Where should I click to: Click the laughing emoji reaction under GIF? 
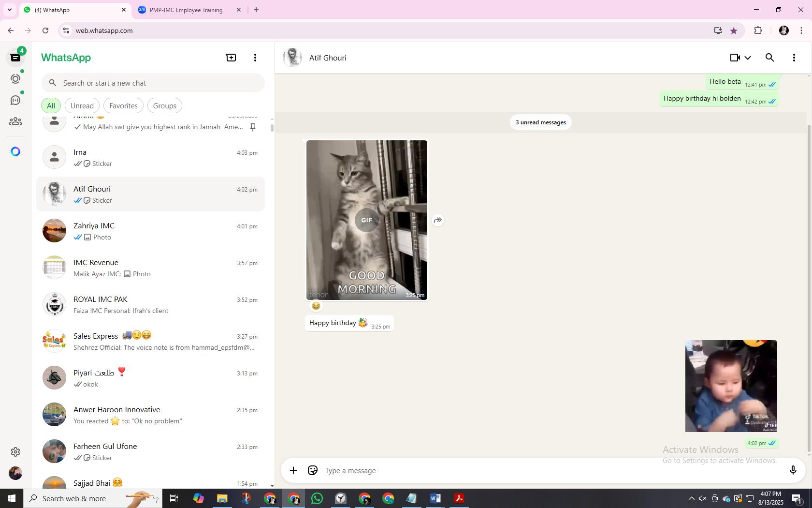(x=316, y=306)
